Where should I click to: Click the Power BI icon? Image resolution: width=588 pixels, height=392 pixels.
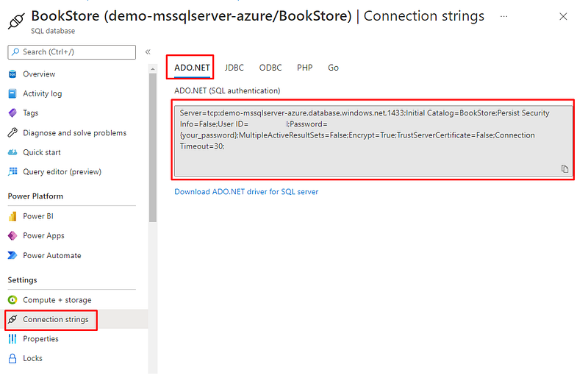coord(12,216)
